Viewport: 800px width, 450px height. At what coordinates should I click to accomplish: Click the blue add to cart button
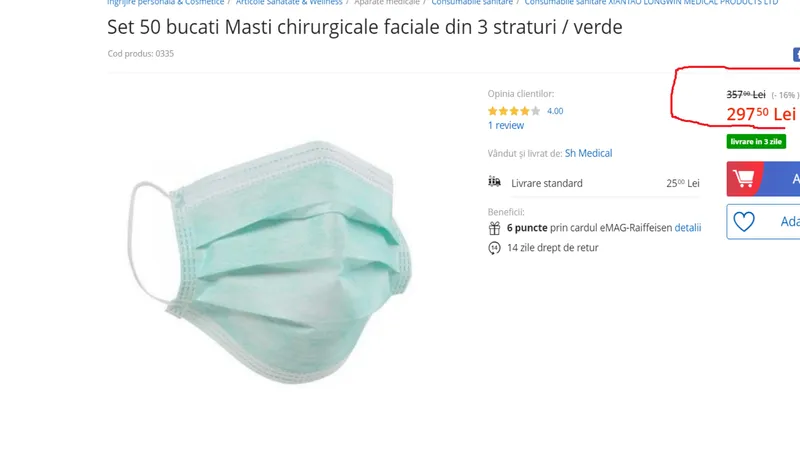[x=763, y=179]
